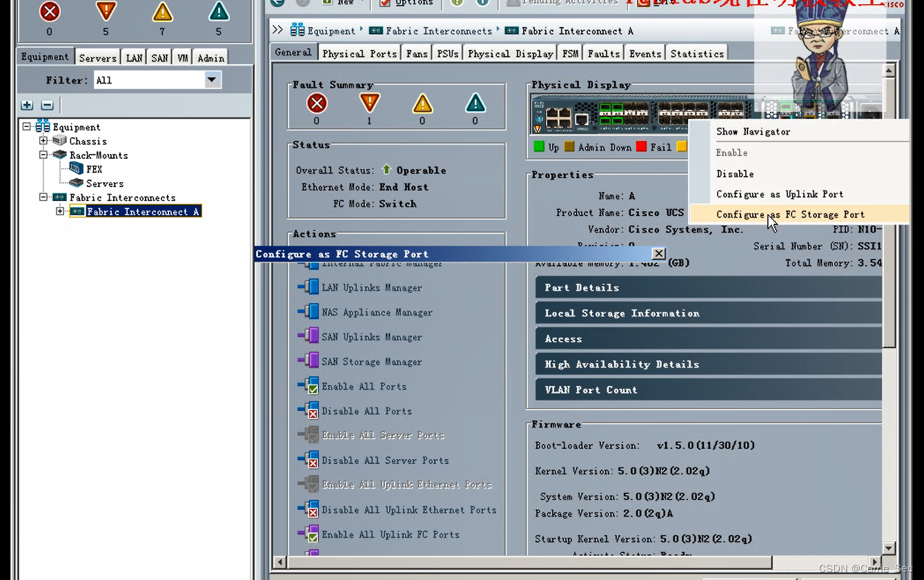Click the minor fault icon in Fault Summary
The height and width of the screenshot is (580, 924).
[422, 104]
